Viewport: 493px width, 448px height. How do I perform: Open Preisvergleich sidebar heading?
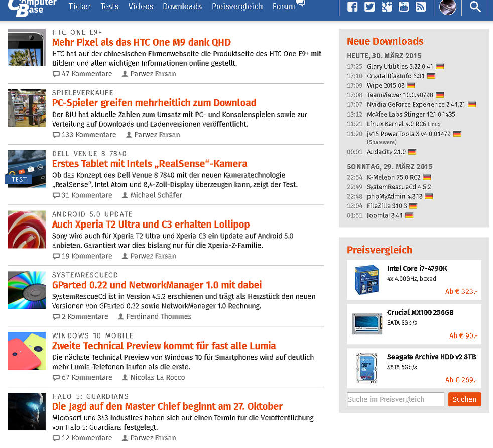[x=379, y=250]
